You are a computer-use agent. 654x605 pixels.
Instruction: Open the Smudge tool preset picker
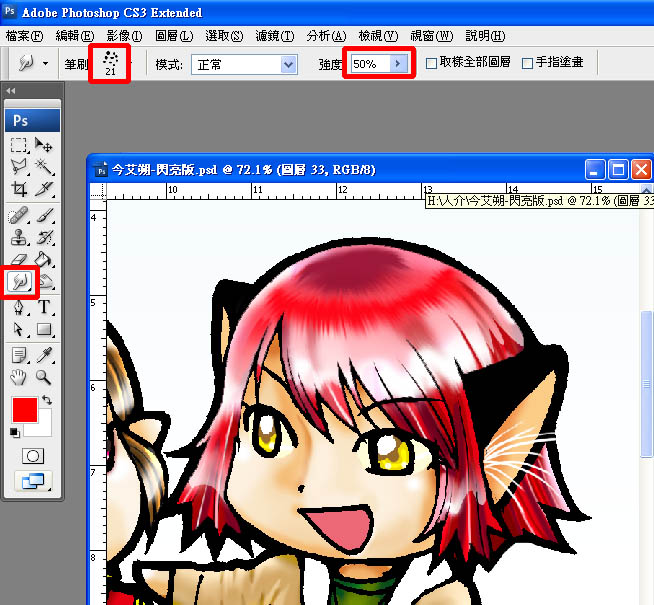coord(33,63)
